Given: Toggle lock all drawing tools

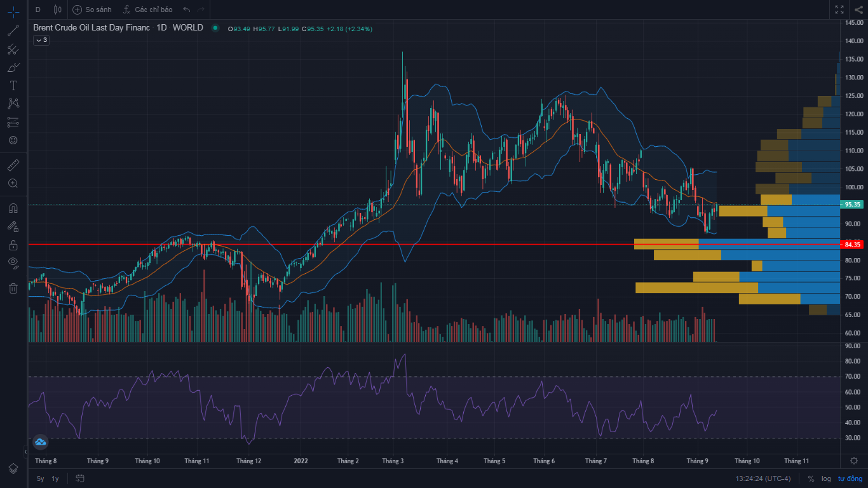Looking at the screenshot, I should pyautogui.click(x=13, y=245).
